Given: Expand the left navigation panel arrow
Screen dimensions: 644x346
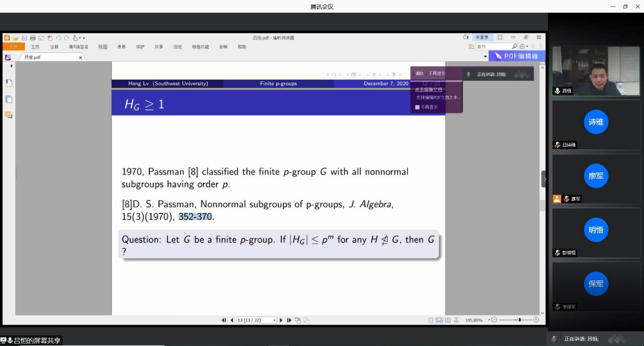Looking at the screenshot, I should tap(12, 66).
